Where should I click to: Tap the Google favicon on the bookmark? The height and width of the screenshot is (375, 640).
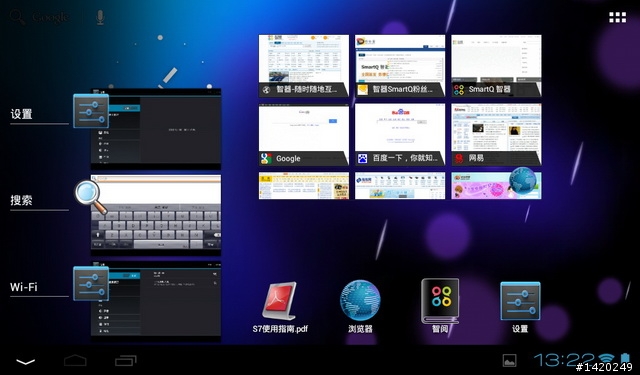266,158
